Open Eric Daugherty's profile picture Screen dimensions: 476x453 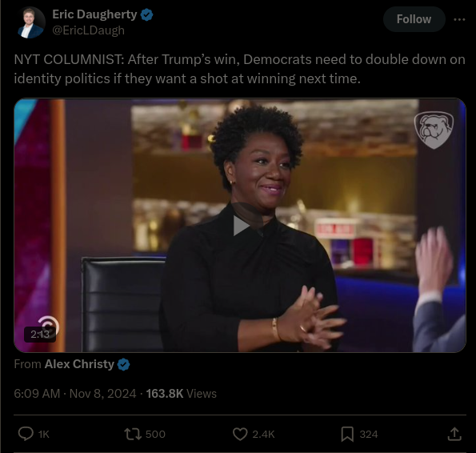point(30,22)
